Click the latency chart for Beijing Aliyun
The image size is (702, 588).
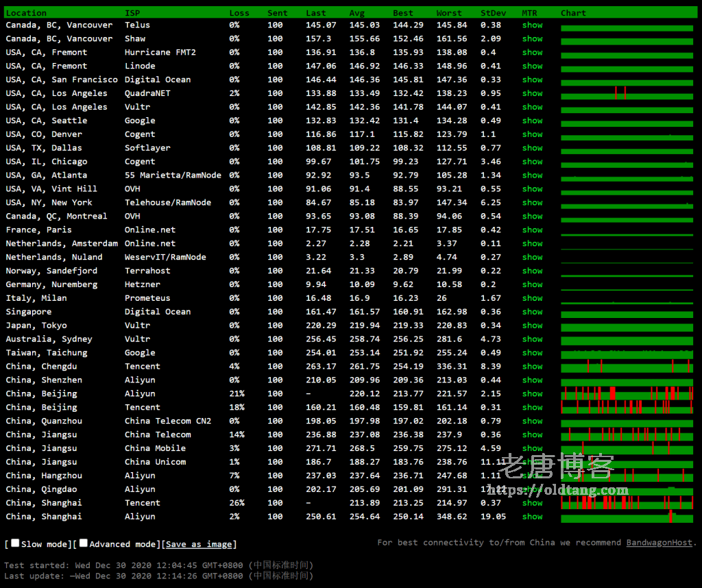(627, 393)
